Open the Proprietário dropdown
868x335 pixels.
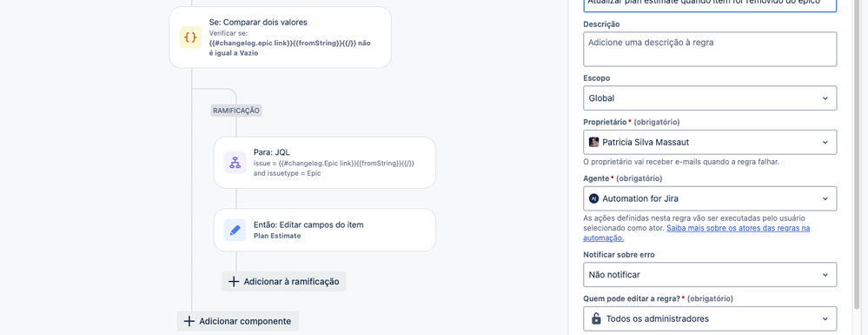click(x=710, y=142)
